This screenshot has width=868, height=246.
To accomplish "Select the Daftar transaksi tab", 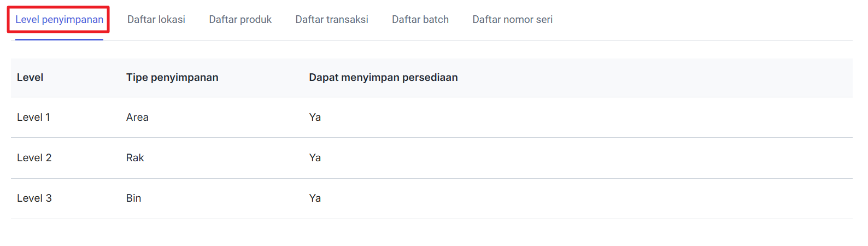I will 332,20.
